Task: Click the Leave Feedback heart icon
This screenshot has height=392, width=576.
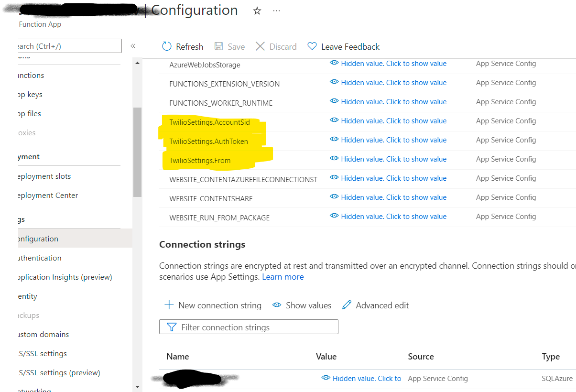Action: tap(312, 46)
